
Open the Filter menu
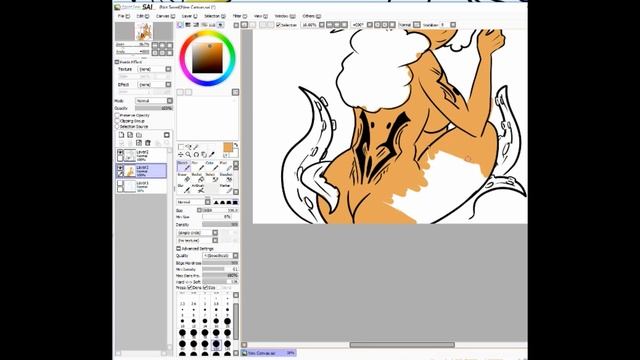click(x=239, y=16)
